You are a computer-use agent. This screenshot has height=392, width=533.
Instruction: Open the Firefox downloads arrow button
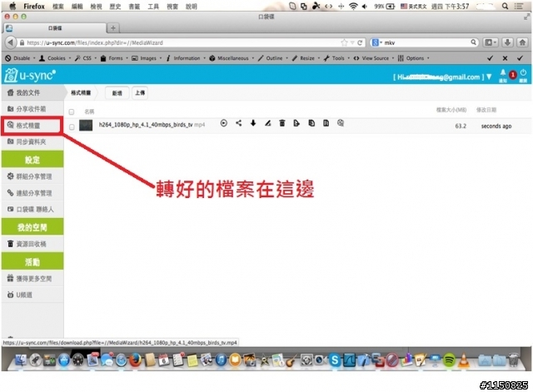tap(507, 42)
